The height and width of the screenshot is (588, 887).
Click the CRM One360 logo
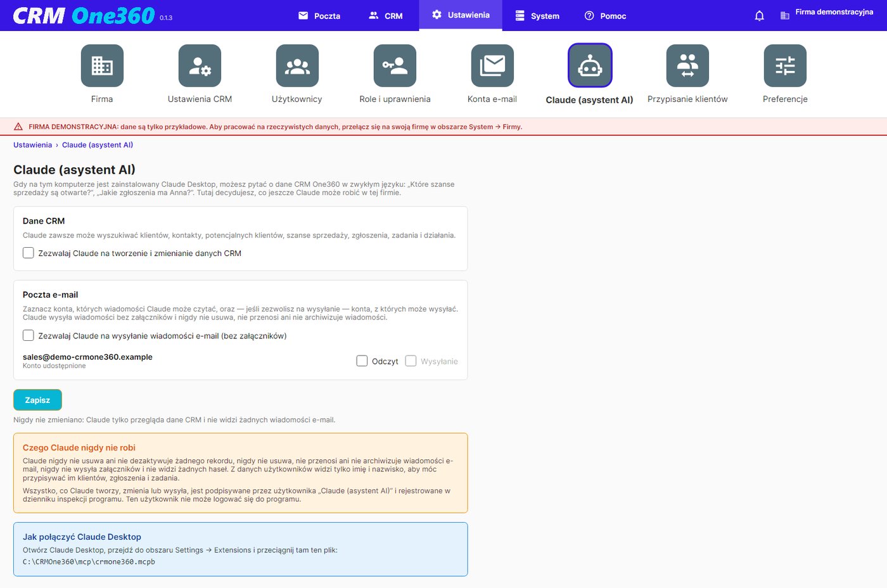point(84,15)
